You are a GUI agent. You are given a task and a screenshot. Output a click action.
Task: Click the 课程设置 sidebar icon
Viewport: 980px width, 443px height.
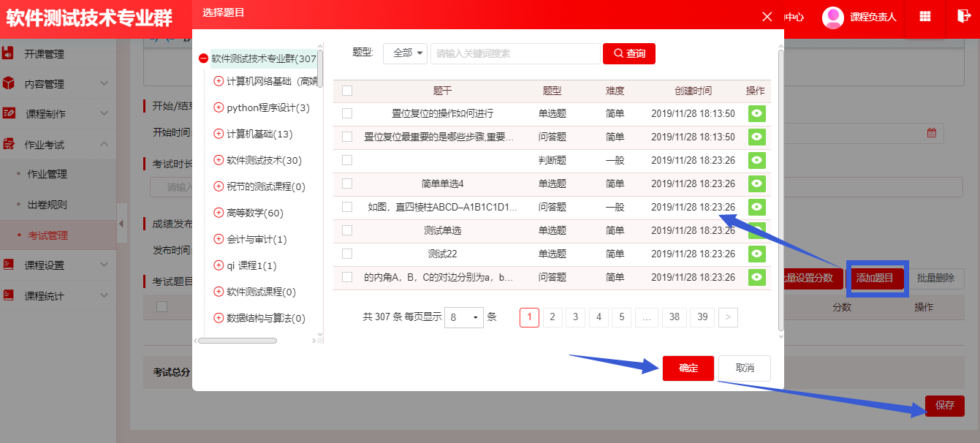(8, 265)
